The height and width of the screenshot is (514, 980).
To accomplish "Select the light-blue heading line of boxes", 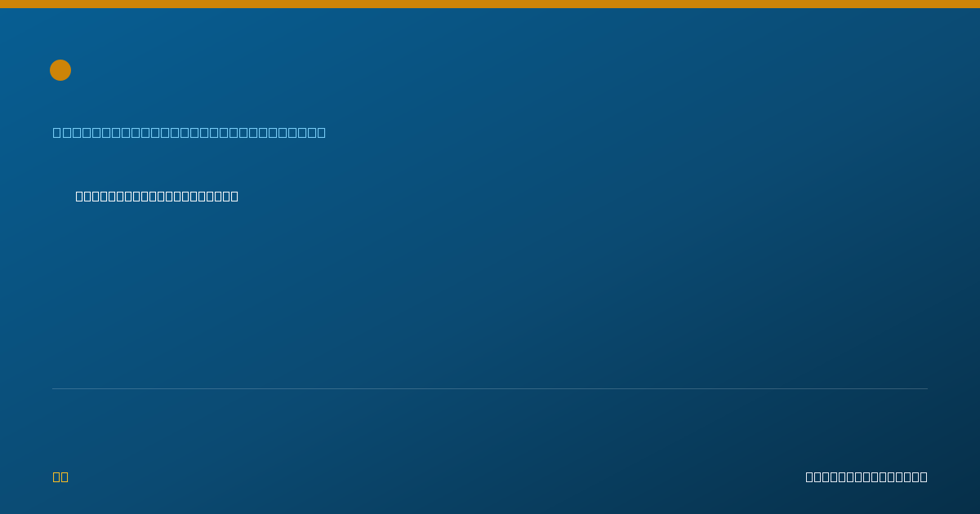I will tap(189, 132).
